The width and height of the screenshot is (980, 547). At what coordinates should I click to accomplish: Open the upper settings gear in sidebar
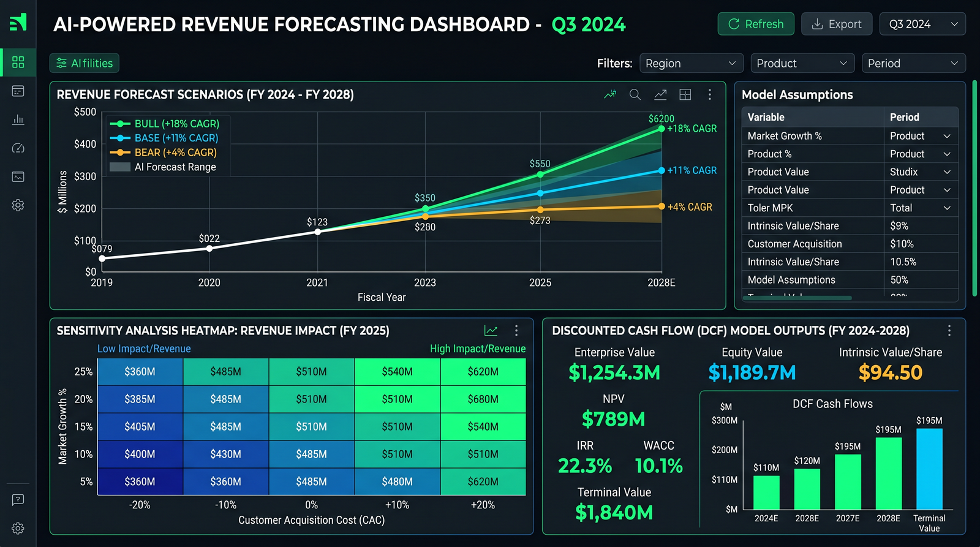[x=18, y=205]
